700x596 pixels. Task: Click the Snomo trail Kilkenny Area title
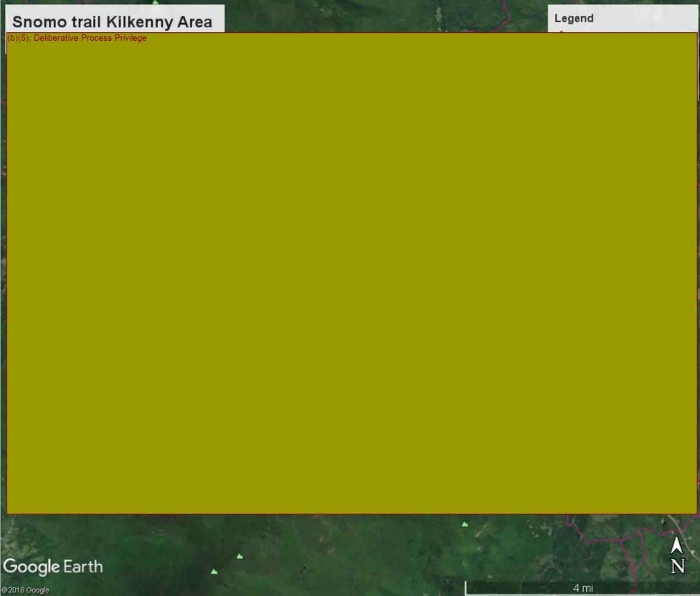click(x=112, y=21)
